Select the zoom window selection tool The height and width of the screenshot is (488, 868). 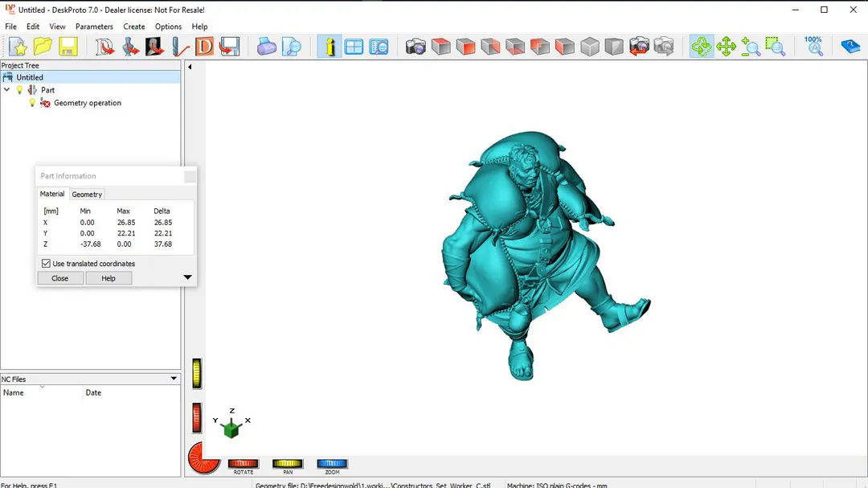(x=776, y=47)
